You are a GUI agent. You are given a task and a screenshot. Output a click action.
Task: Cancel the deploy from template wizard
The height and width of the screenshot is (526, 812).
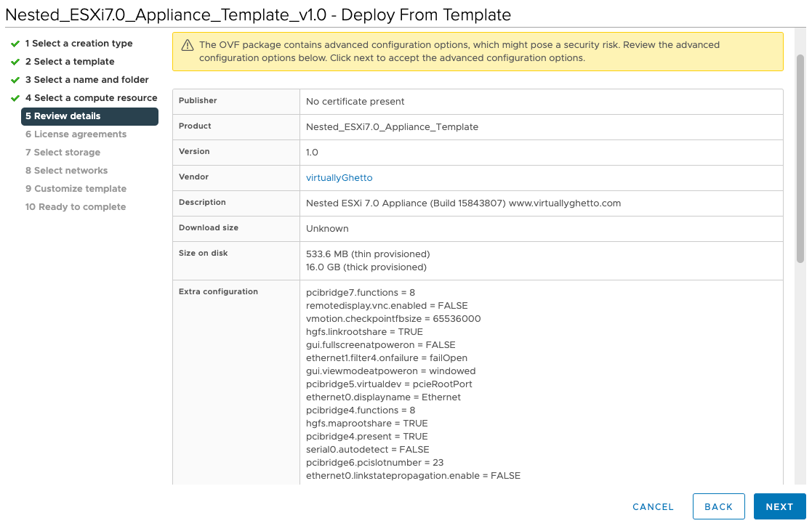(653, 506)
